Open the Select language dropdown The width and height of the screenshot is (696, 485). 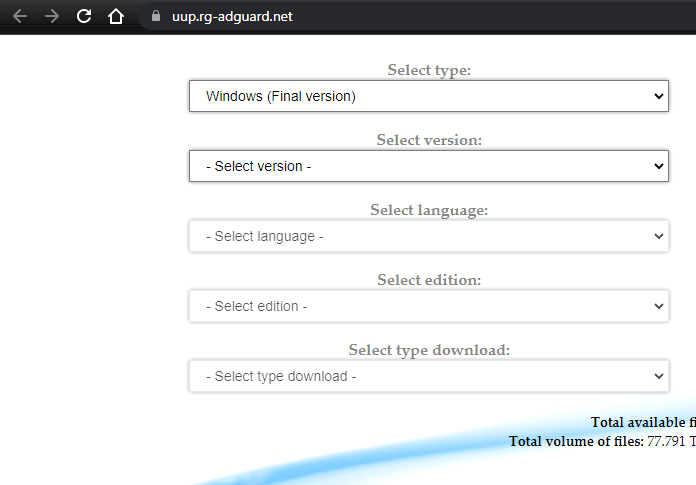click(x=428, y=236)
